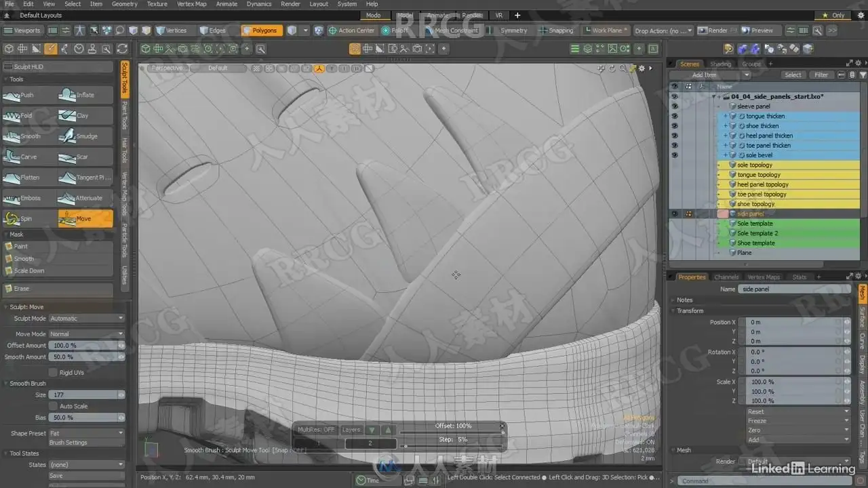Select the Push sculpt tool
Viewport: 868px width, 488px height.
coord(29,96)
